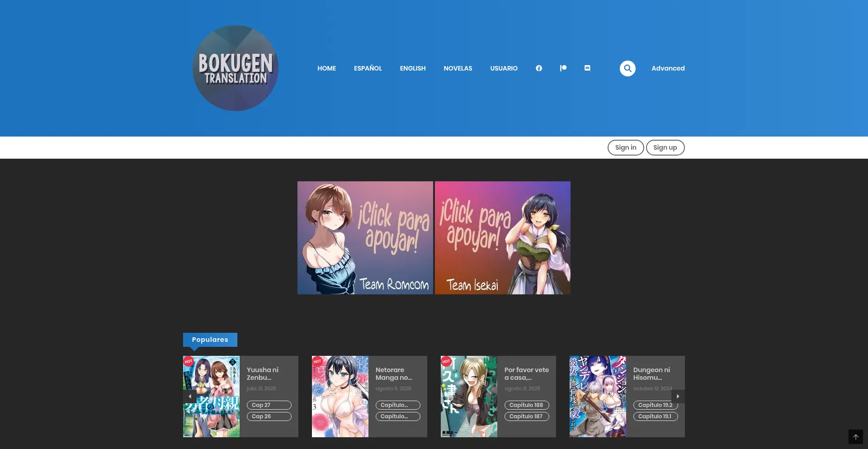Open the Patreon icon link
Screen dimensions: 868x449
click(563, 68)
